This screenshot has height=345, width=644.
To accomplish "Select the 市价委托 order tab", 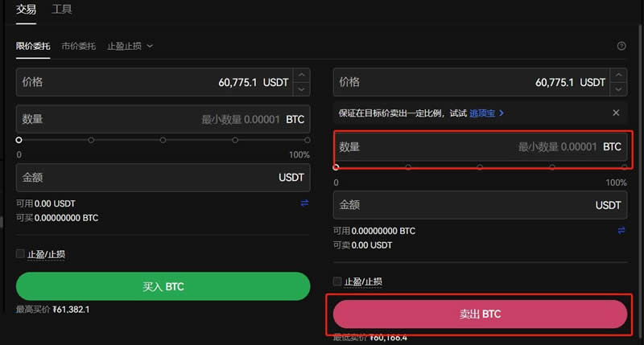I will pos(78,46).
